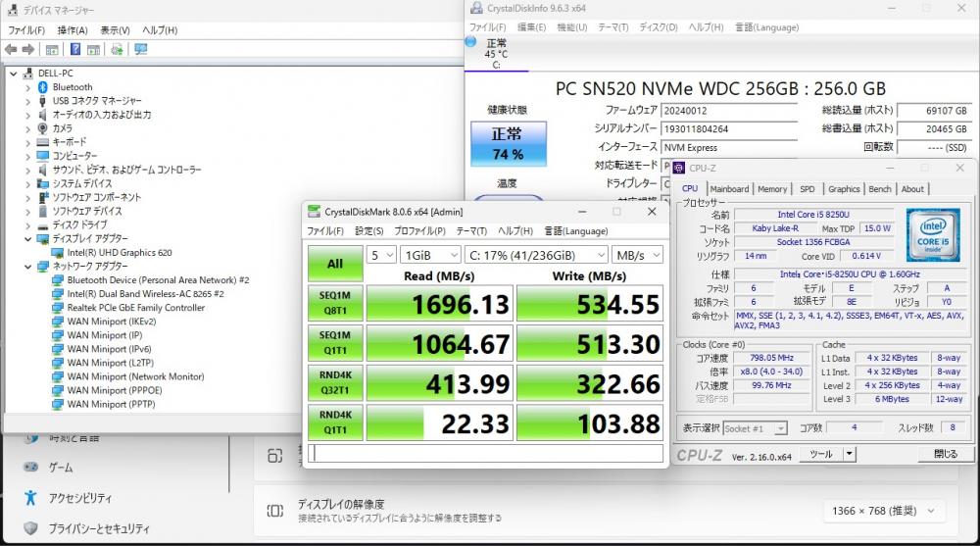Viewport: 980px width, 546px height.
Task: Open the MB/s unit dropdown
Action: [x=636, y=255]
